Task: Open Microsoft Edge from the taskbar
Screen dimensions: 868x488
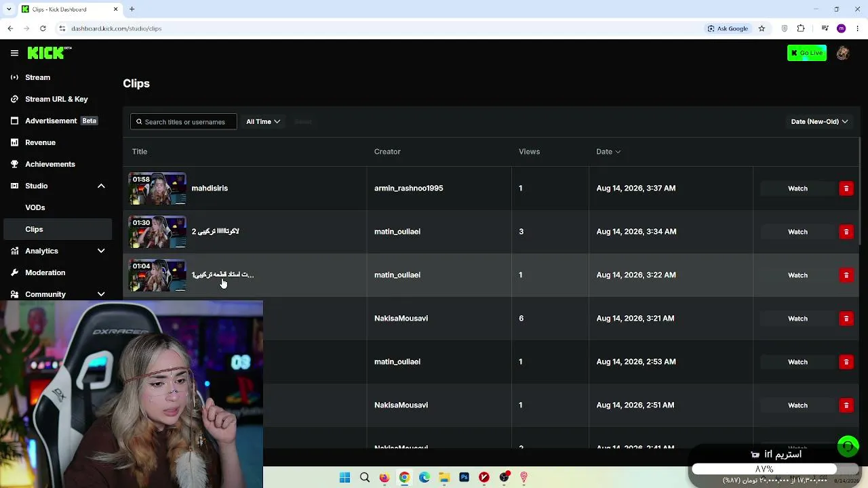Action: click(425, 477)
